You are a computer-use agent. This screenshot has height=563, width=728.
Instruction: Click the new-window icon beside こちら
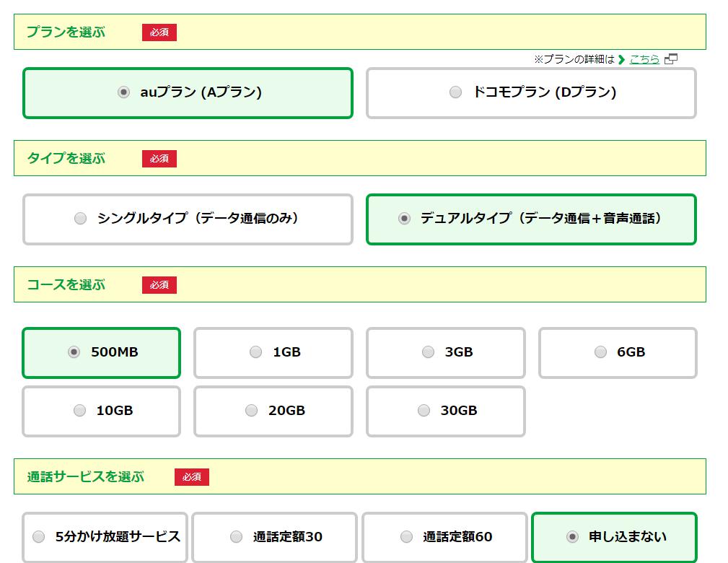[x=671, y=59]
